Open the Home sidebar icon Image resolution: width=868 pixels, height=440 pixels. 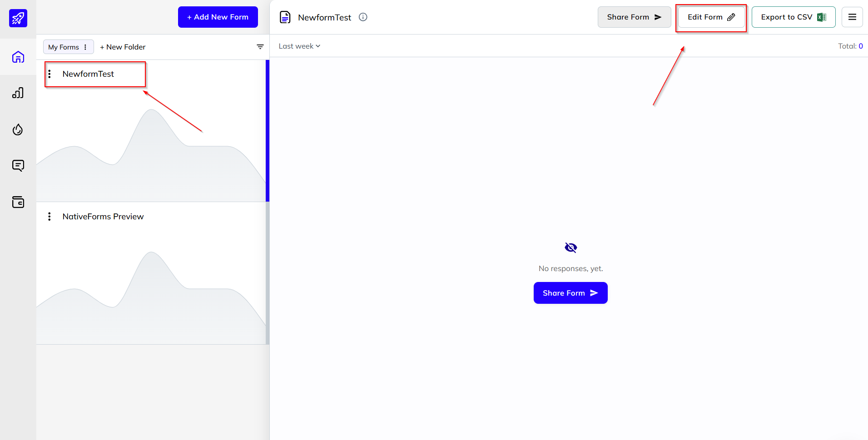[x=18, y=57]
